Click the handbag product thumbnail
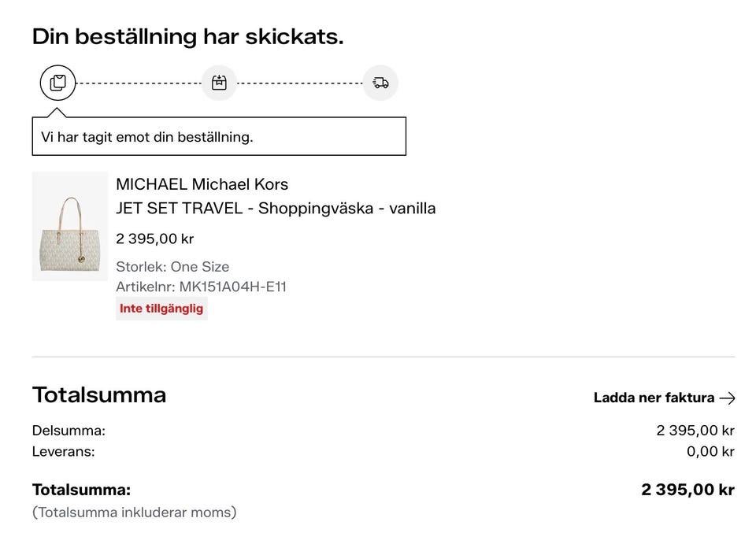This screenshot has width=756, height=544. coord(69,226)
